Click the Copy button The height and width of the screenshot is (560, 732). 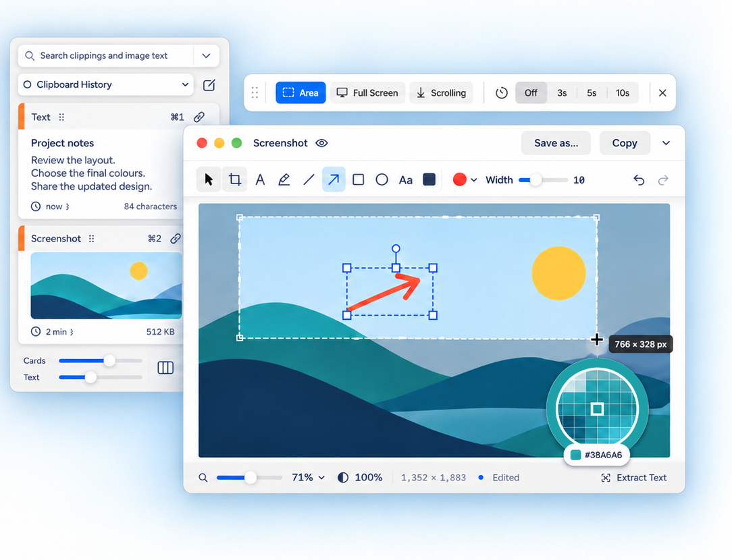click(x=625, y=143)
